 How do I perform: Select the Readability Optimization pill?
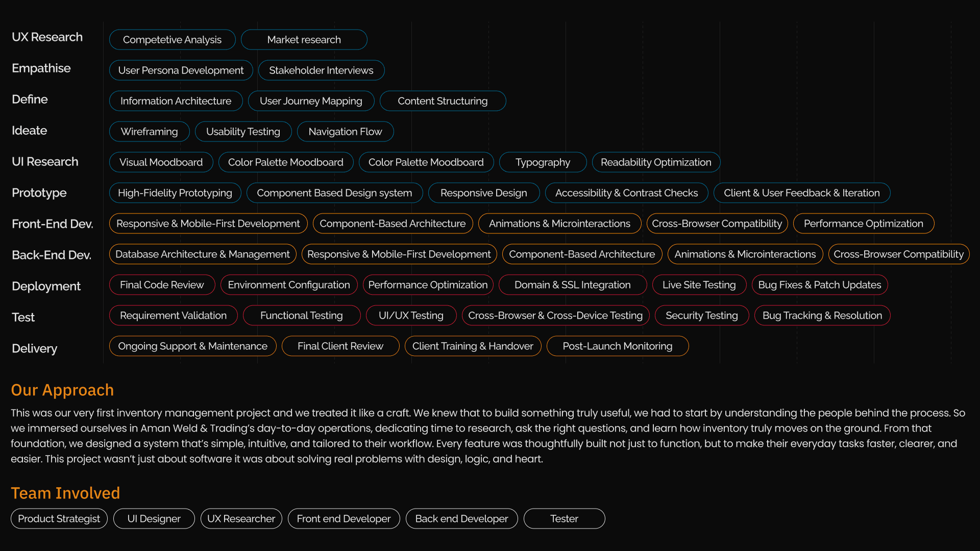click(655, 162)
